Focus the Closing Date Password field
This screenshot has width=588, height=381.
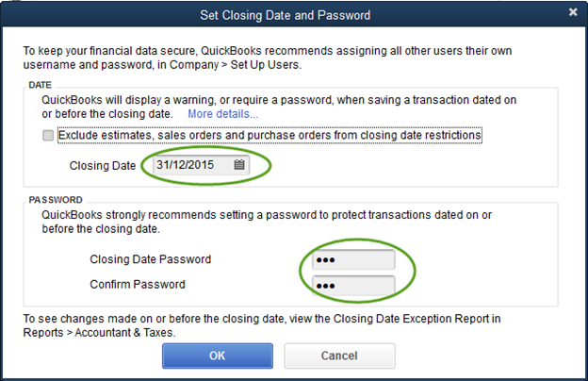pyautogui.click(x=352, y=259)
